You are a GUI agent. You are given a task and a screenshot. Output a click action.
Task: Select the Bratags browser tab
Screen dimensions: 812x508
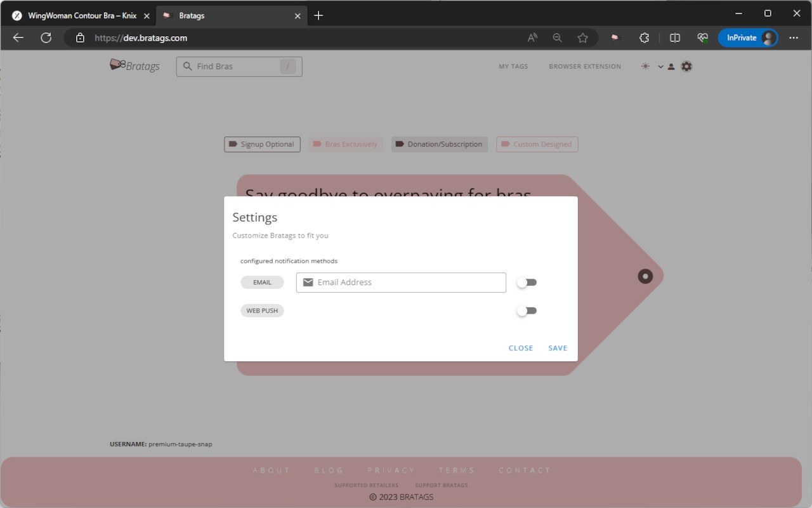[232, 16]
